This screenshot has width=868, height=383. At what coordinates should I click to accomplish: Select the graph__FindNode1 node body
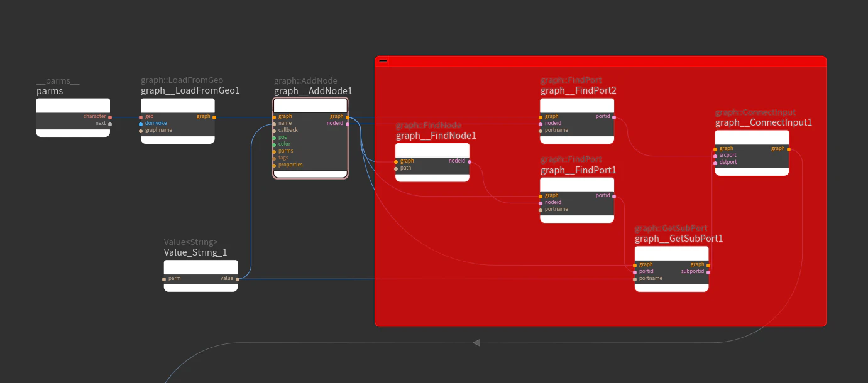click(432, 162)
